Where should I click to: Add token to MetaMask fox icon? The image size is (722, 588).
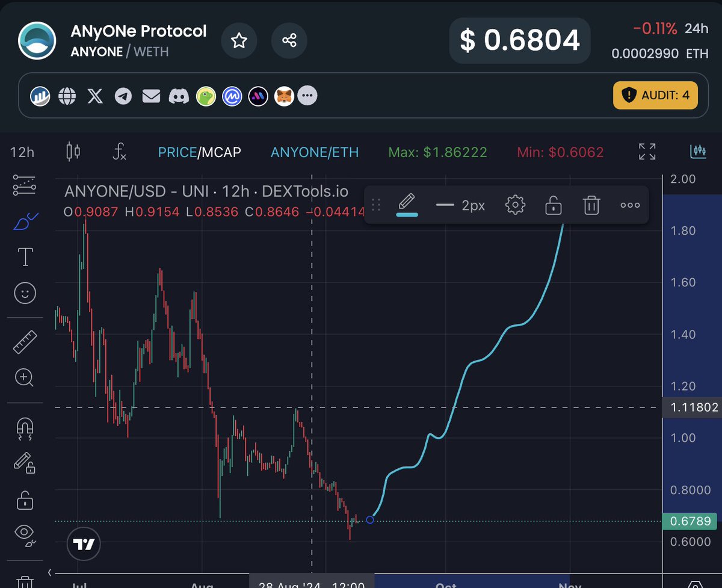click(284, 95)
